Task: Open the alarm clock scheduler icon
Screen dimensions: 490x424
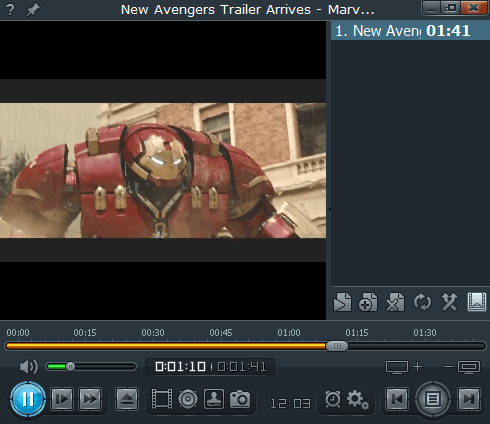Action: point(333,399)
